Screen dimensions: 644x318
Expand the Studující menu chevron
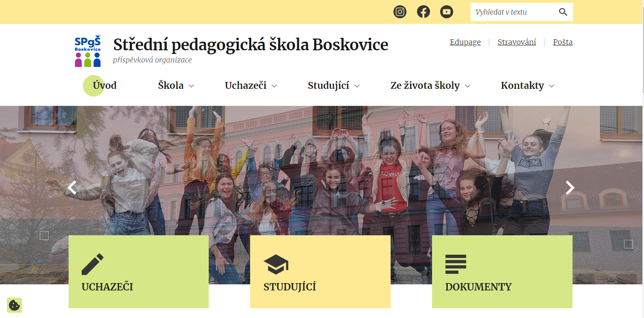point(357,86)
